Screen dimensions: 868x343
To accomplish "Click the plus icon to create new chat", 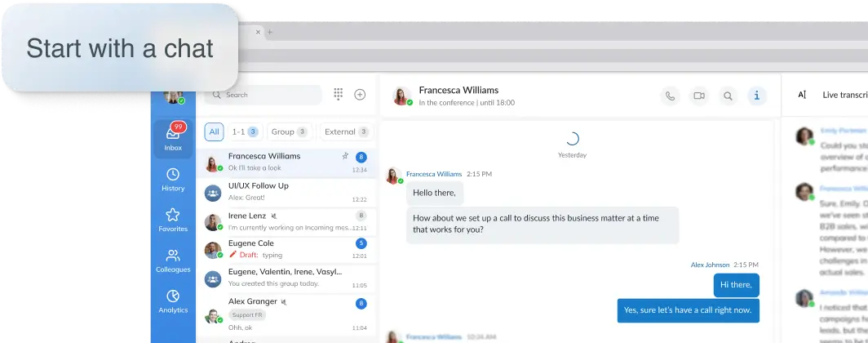I will (x=360, y=95).
